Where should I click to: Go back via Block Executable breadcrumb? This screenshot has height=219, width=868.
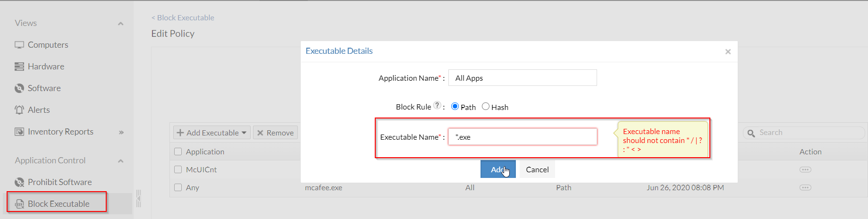(183, 17)
